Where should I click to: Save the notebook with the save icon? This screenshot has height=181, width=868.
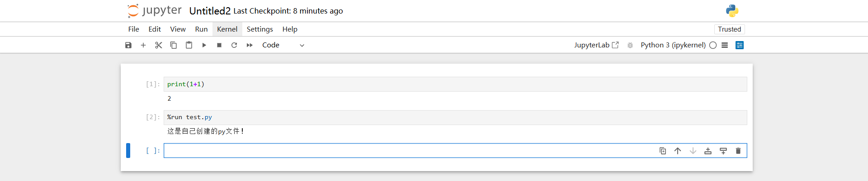click(x=128, y=45)
